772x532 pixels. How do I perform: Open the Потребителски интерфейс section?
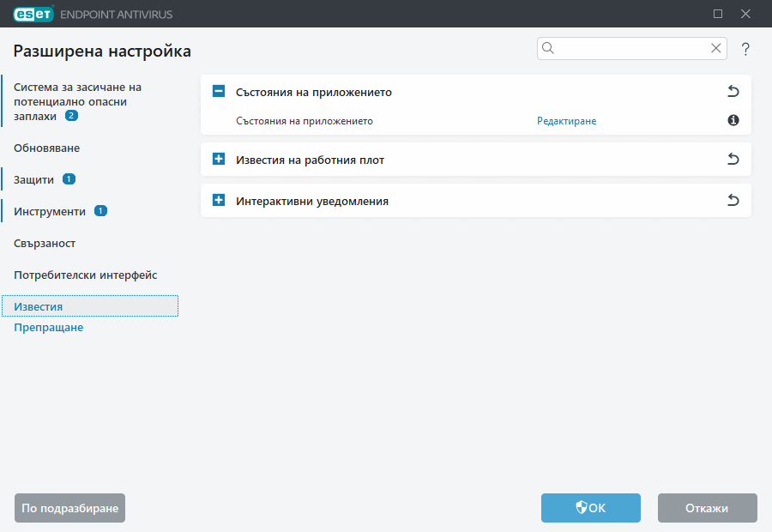[85, 275]
